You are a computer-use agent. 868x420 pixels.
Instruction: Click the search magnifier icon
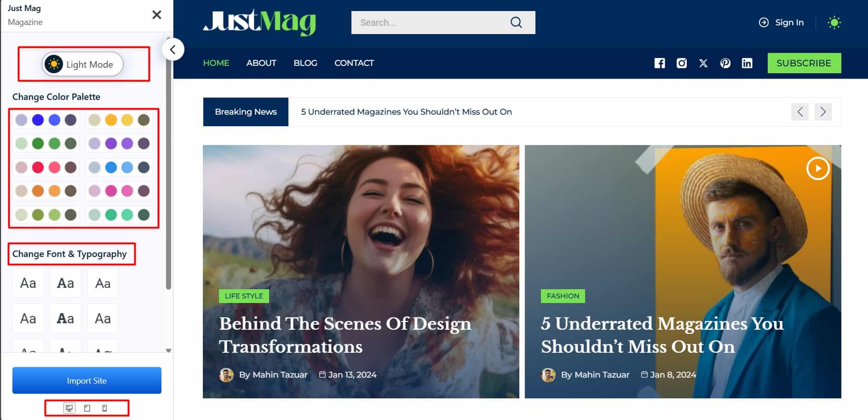tap(516, 23)
